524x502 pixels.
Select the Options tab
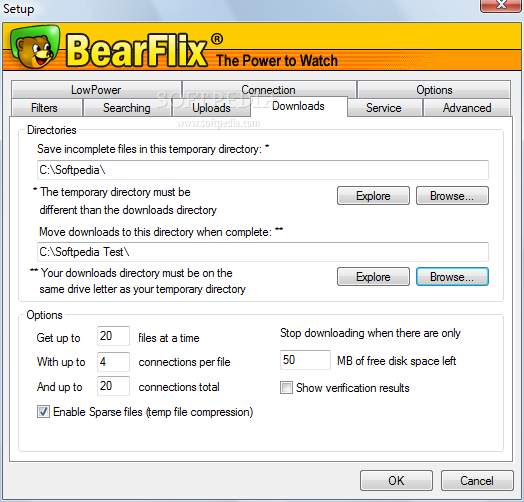(x=434, y=90)
